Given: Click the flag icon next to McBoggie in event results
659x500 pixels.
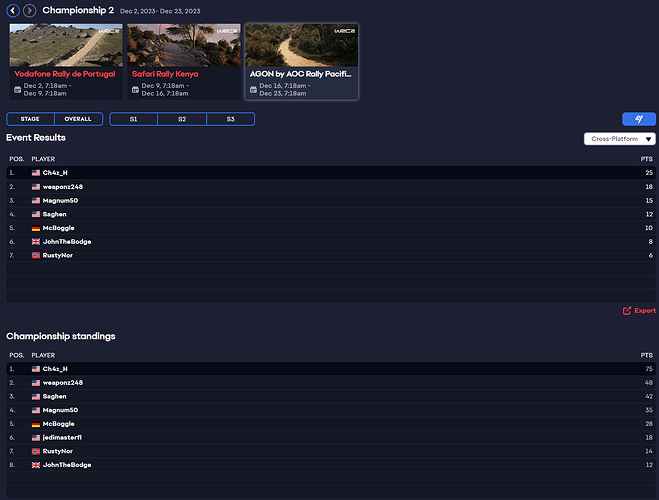Looking at the screenshot, I should click(36, 228).
